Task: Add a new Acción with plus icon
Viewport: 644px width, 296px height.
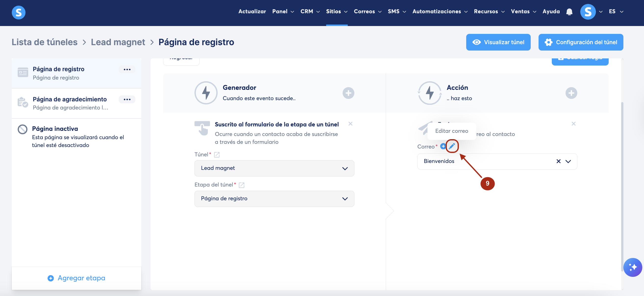Action: [571, 93]
